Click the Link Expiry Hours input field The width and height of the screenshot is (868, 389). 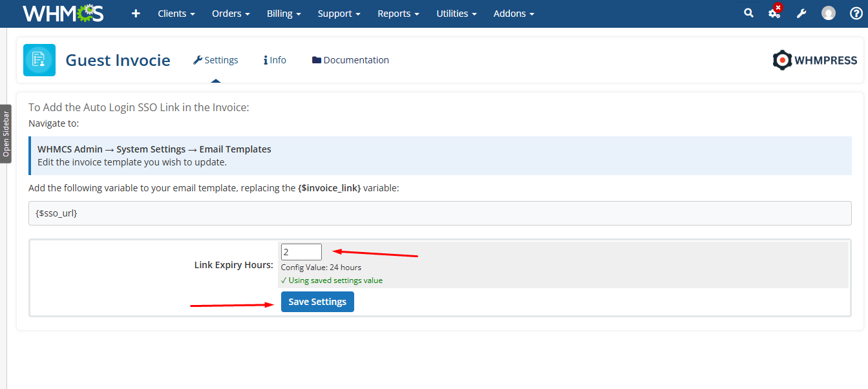301,252
